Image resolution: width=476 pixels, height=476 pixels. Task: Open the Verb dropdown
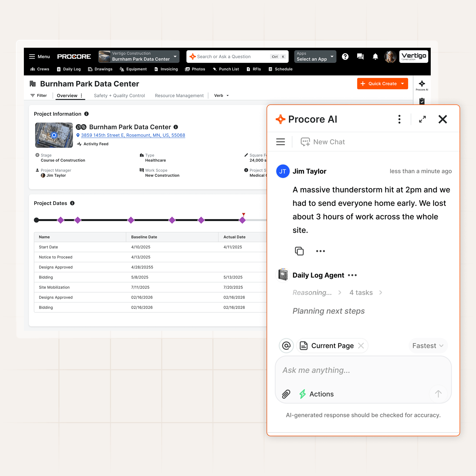coord(221,95)
